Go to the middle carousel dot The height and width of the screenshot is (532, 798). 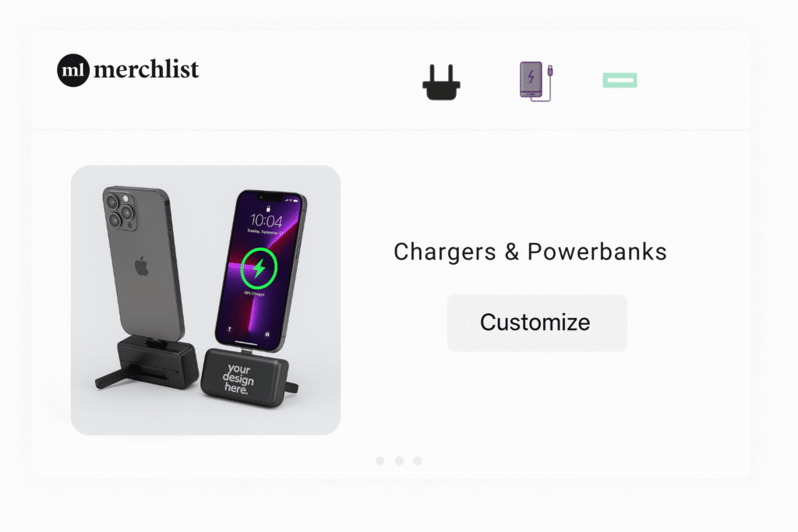coord(400,461)
